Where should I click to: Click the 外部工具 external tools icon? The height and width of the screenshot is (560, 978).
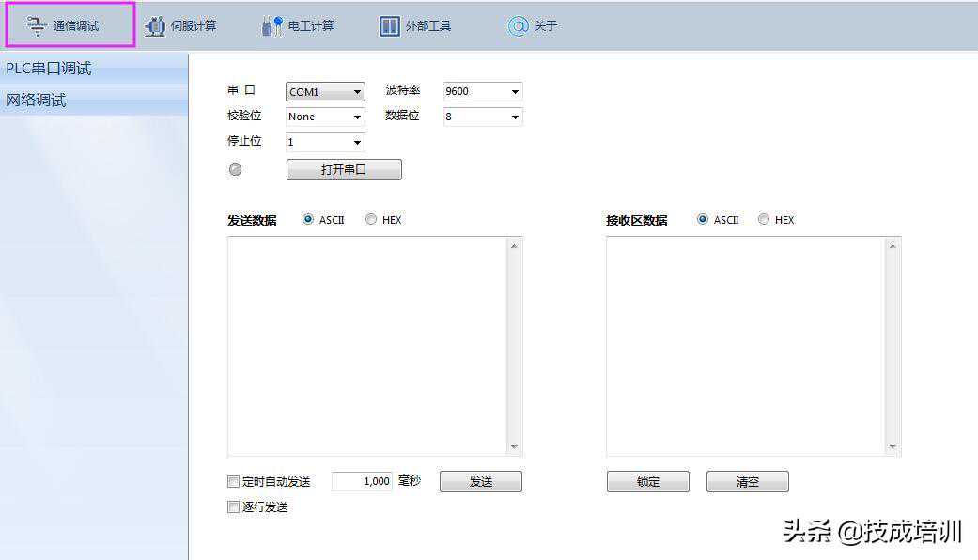tap(390, 26)
